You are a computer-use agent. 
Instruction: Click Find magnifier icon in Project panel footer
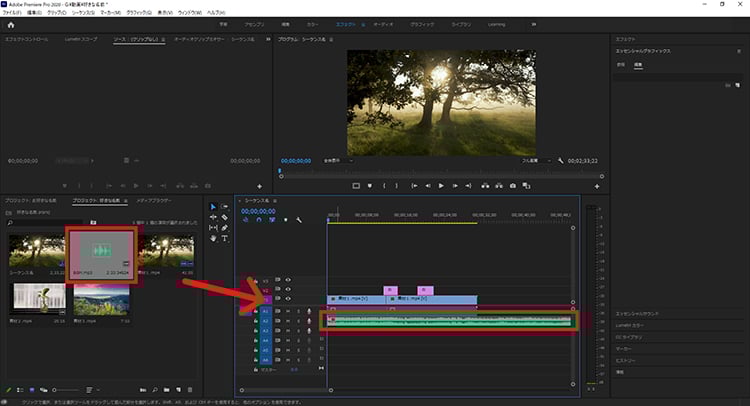[x=155, y=390]
